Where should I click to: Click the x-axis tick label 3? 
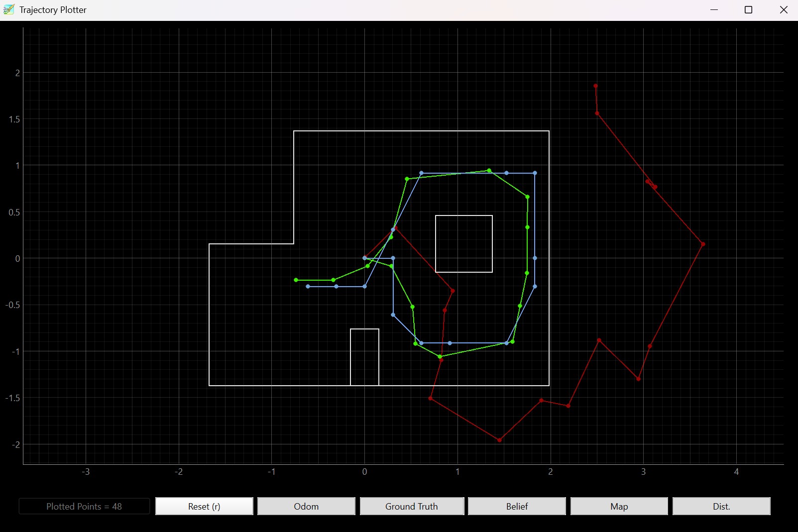643,472
